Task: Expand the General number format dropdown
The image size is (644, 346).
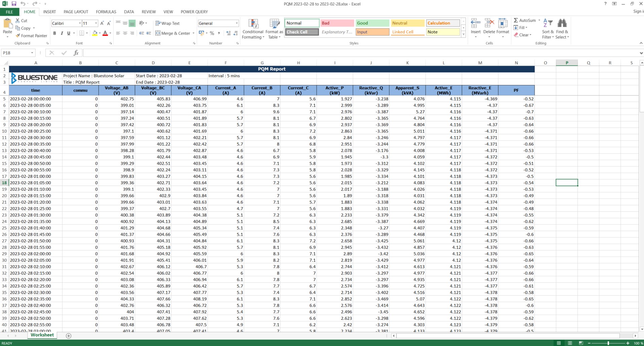Action: (237, 23)
